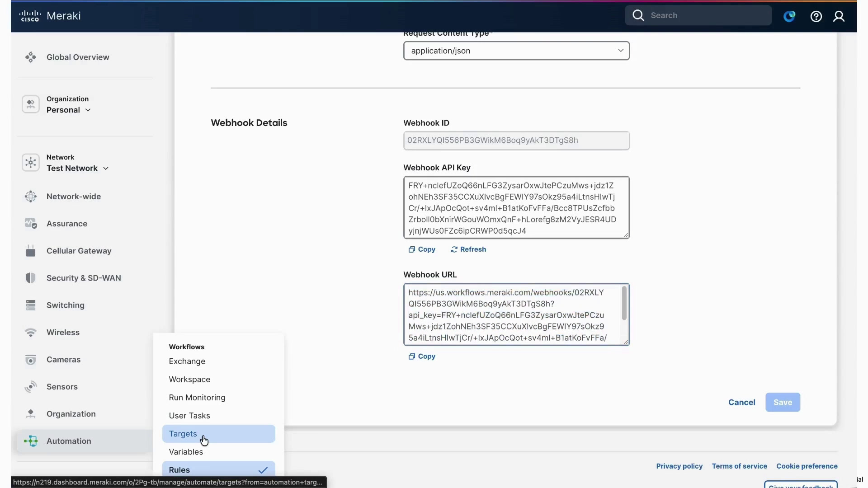Open the help question mark icon

[x=816, y=16]
